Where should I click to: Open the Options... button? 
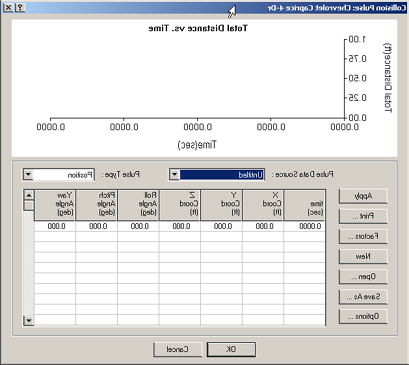pos(363,316)
